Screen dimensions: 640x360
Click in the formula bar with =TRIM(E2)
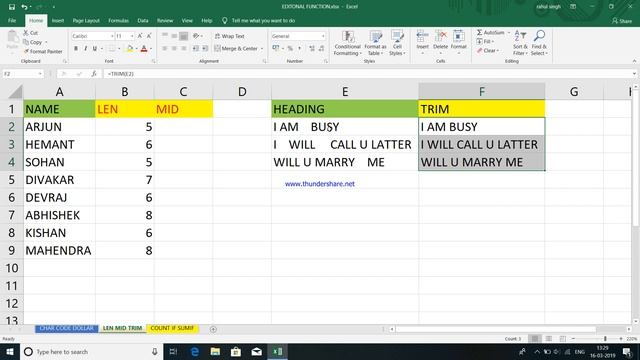click(367, 74)
